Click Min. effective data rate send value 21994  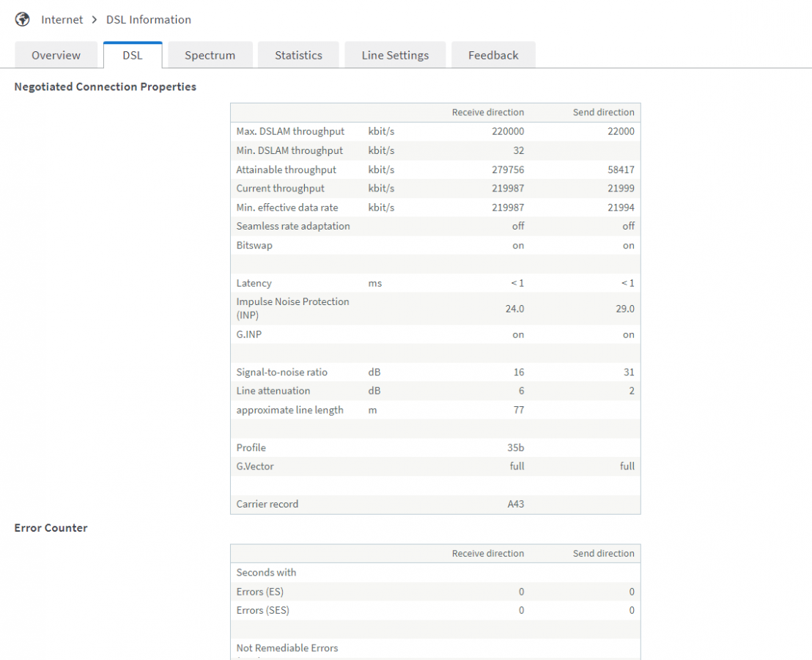pos(621,208)
